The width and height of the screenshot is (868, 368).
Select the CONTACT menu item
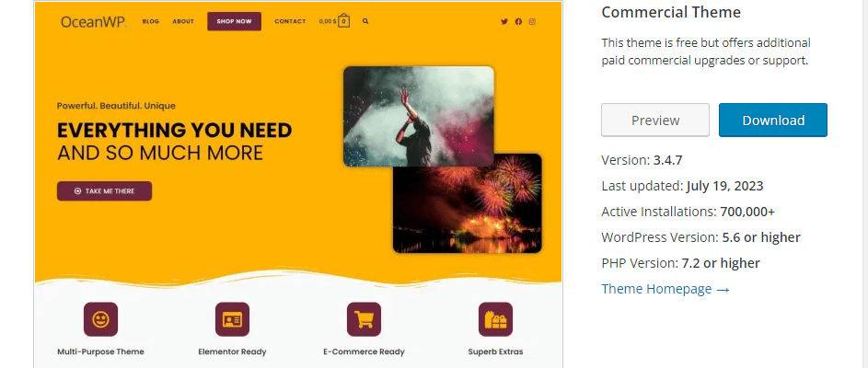(x=290, y=21)
